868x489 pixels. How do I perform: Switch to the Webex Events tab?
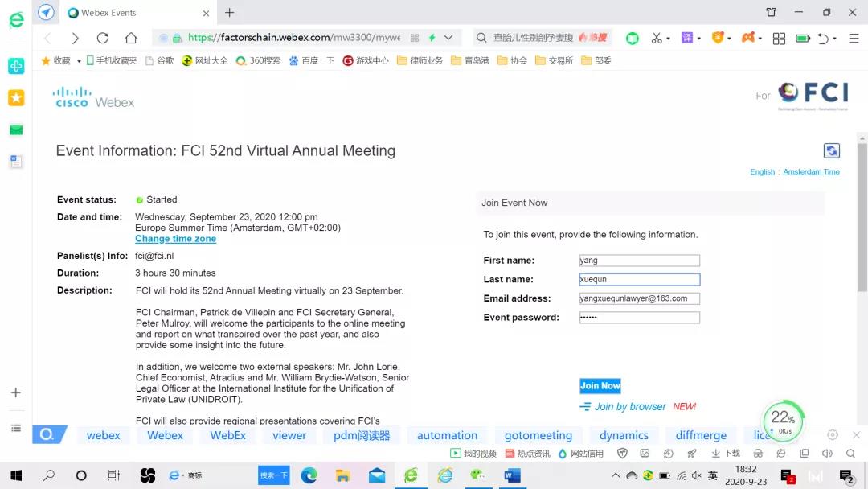(x=137, y=13)
